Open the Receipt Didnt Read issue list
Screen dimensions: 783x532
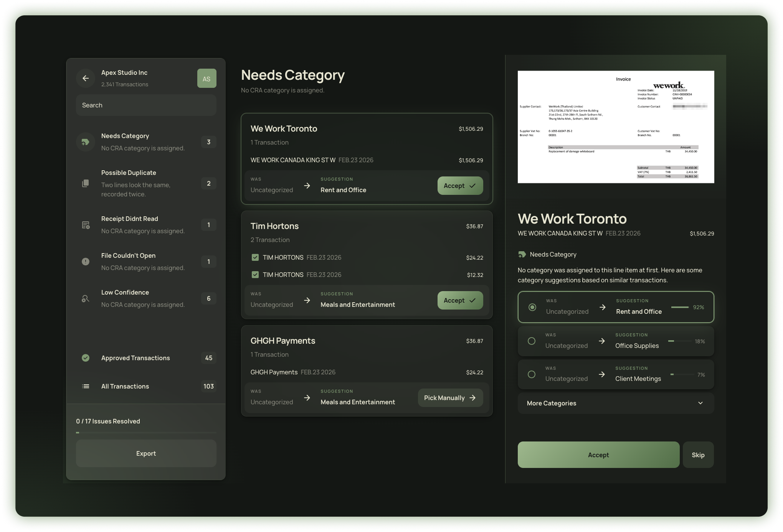tap(146, 225)
